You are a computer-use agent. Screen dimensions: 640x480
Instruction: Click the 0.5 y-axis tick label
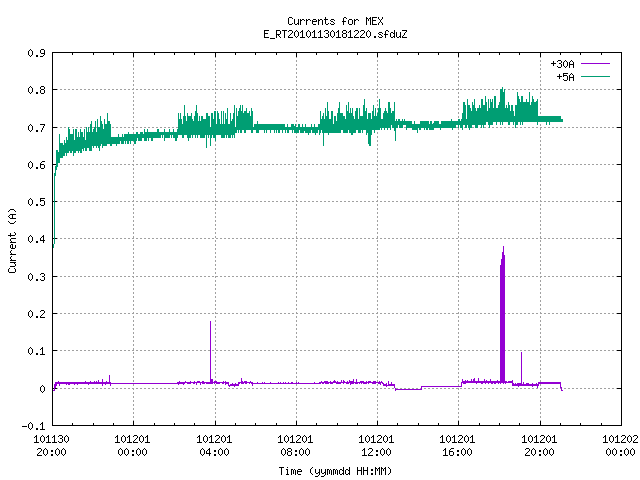tap(36, 202)
